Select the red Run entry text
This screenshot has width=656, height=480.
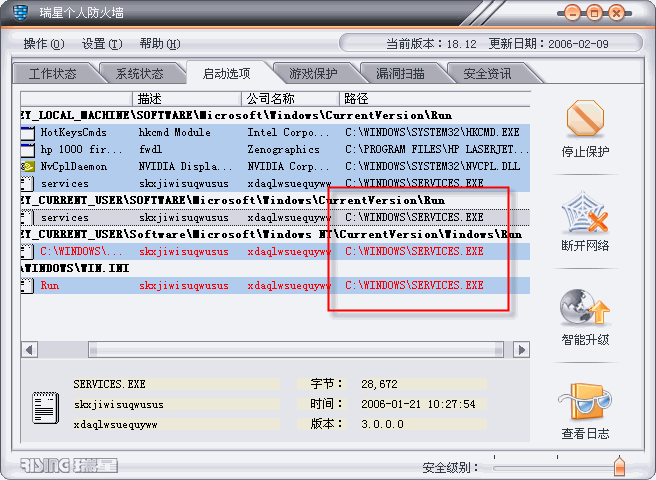coord(50,285)
